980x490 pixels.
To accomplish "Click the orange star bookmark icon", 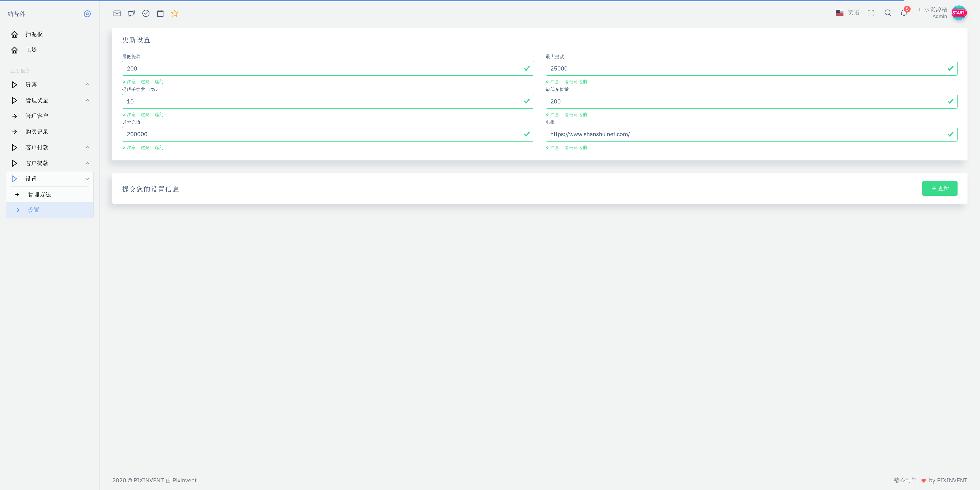I will pyautogui.click(x=175, y=13).
